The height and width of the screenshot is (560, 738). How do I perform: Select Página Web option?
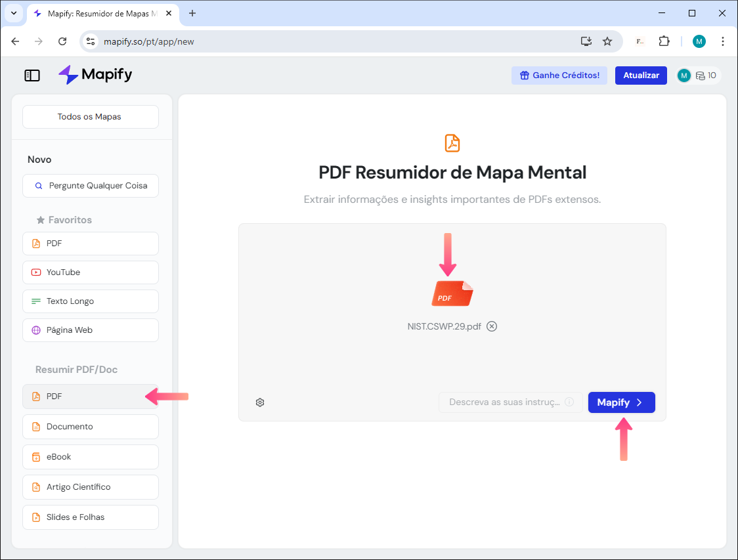click(91, 330)
